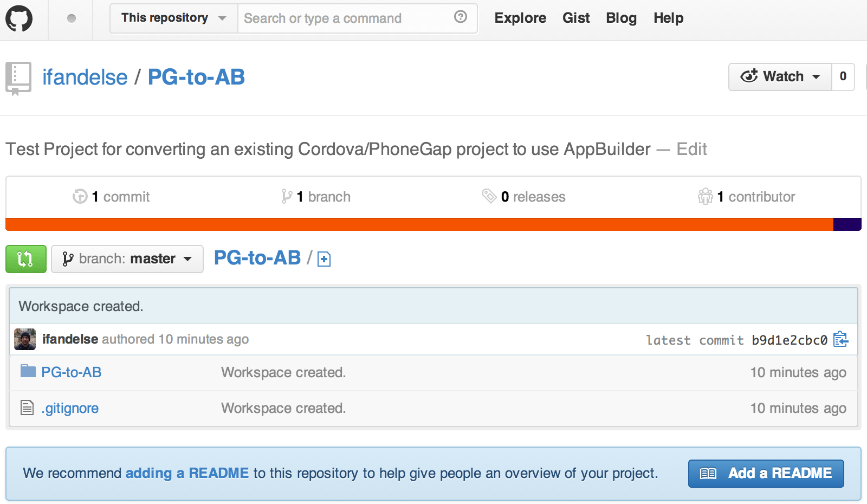Viewport: 867px width, 504px height.
Task: Click the orange language bar segment
Action: click(x=418, y=224)
